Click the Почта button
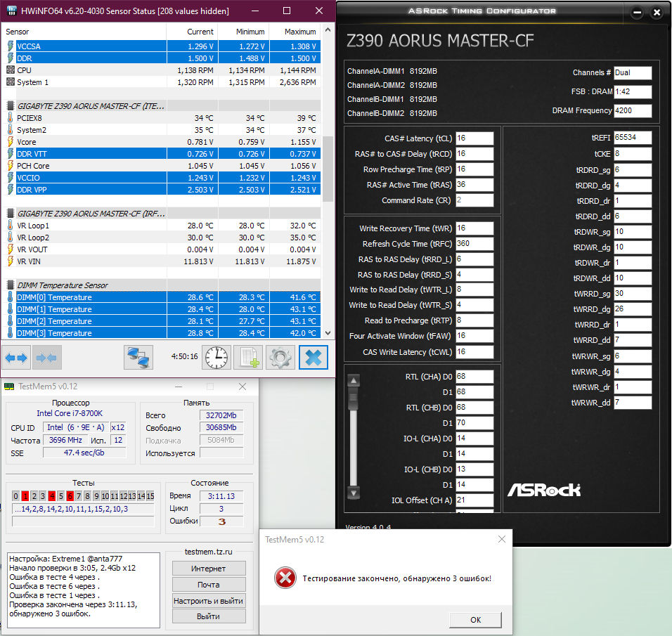 pos(209,585)
